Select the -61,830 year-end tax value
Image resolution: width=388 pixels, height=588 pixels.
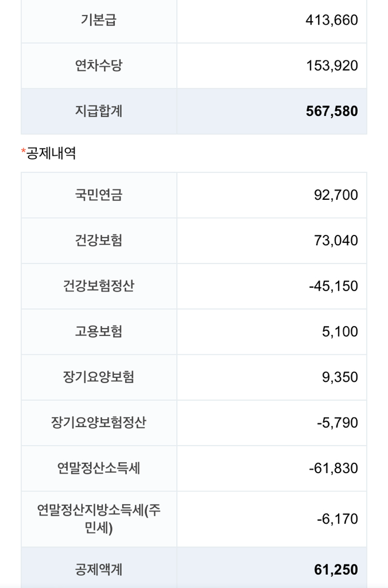333,468
